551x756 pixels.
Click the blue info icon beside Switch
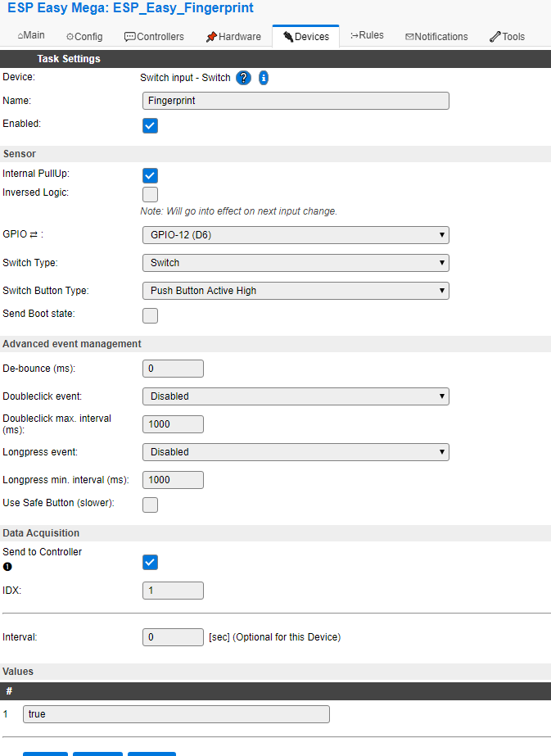(264, 78)
